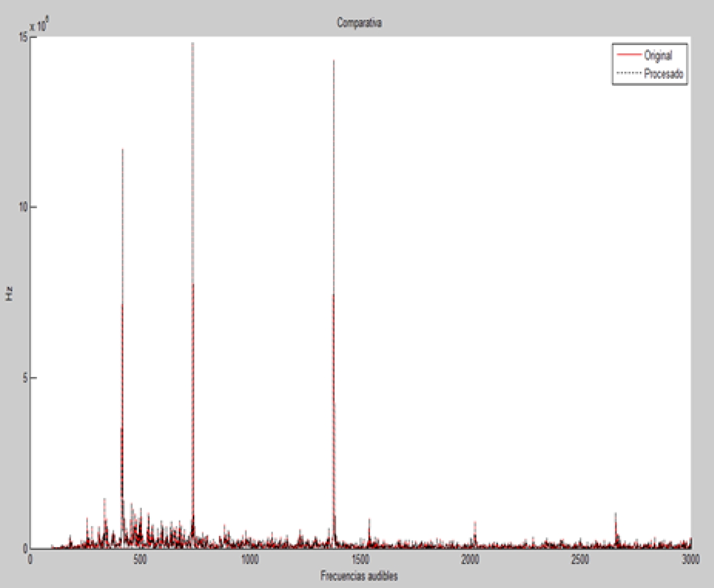The width and height of the screenshot is (714, 588).
Task: Select the "Procesado" legend entry
Action: coord(663,74)
